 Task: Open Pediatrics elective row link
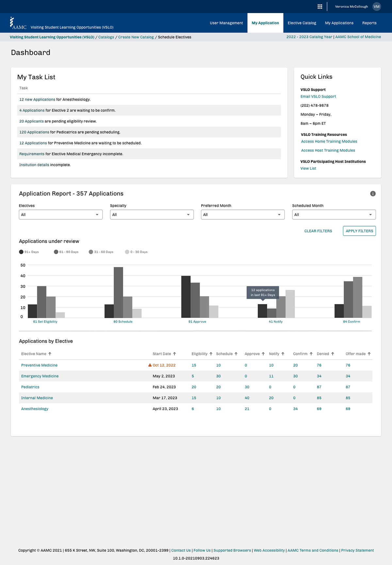tap(30, 387)
